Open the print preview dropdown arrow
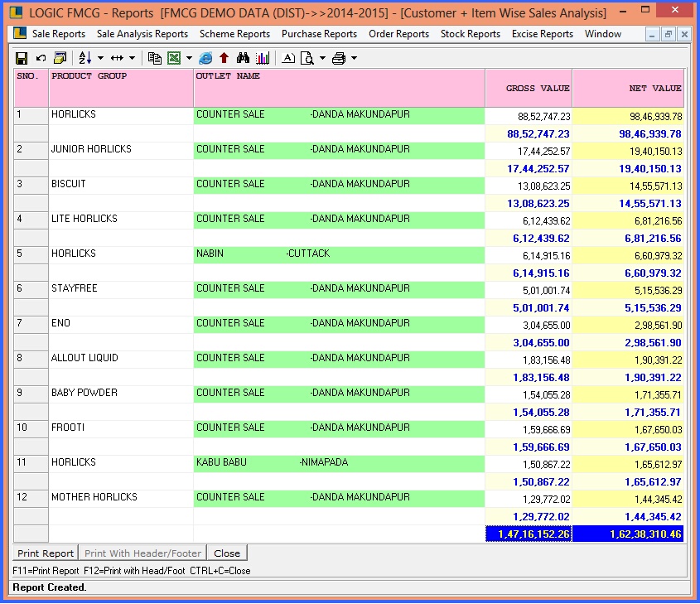This screenshot has height=604, width=700. point(322,58)
